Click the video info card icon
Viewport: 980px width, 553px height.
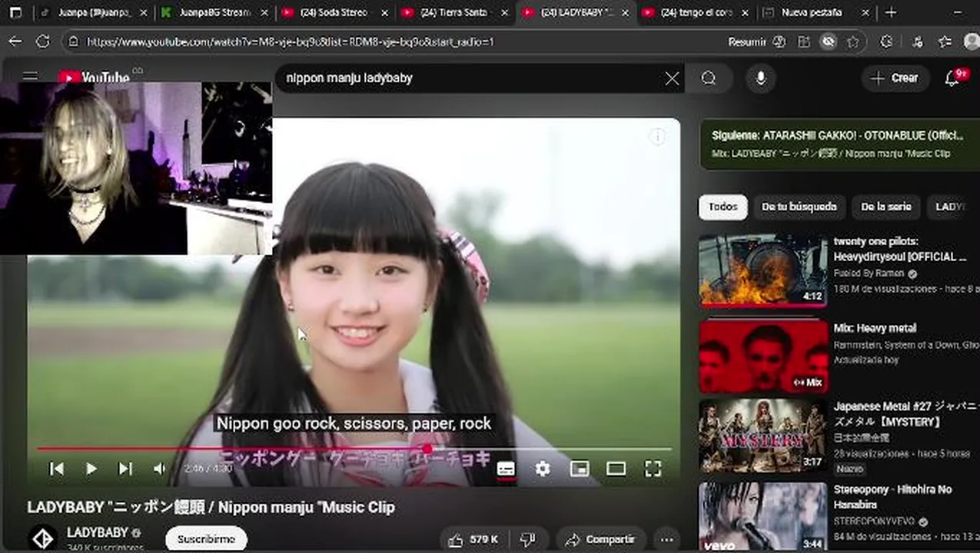coord(657,137)
